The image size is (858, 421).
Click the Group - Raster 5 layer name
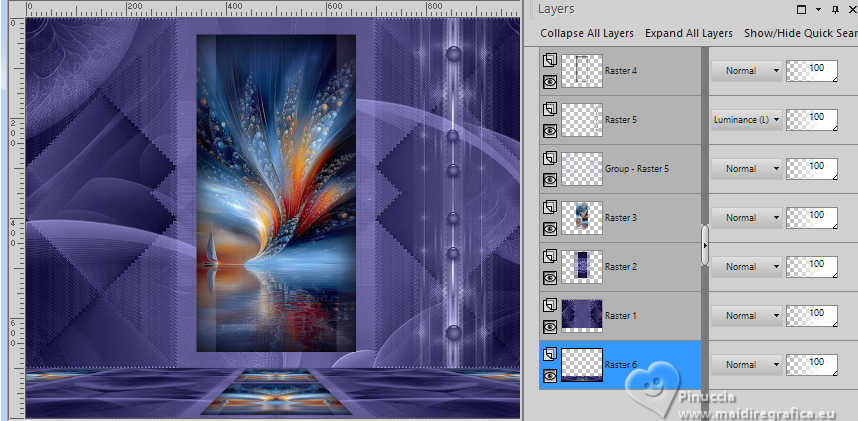636,169
